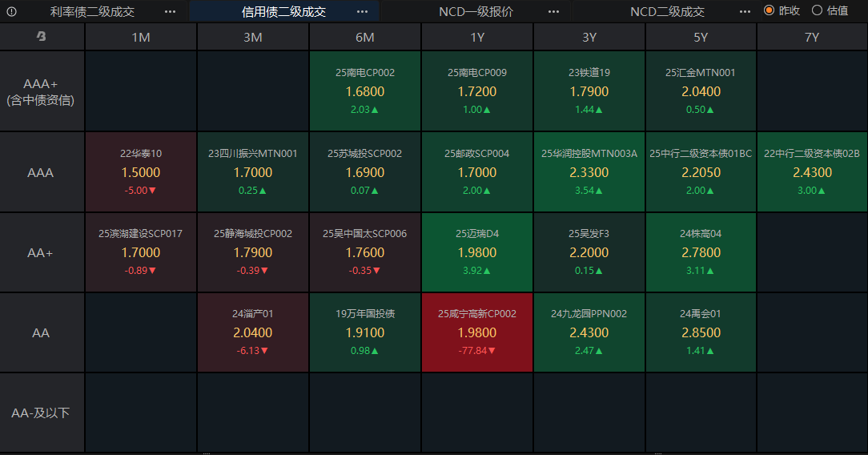
Task: Click the 7Y maturity column header
Action: (x=812, y=37)
